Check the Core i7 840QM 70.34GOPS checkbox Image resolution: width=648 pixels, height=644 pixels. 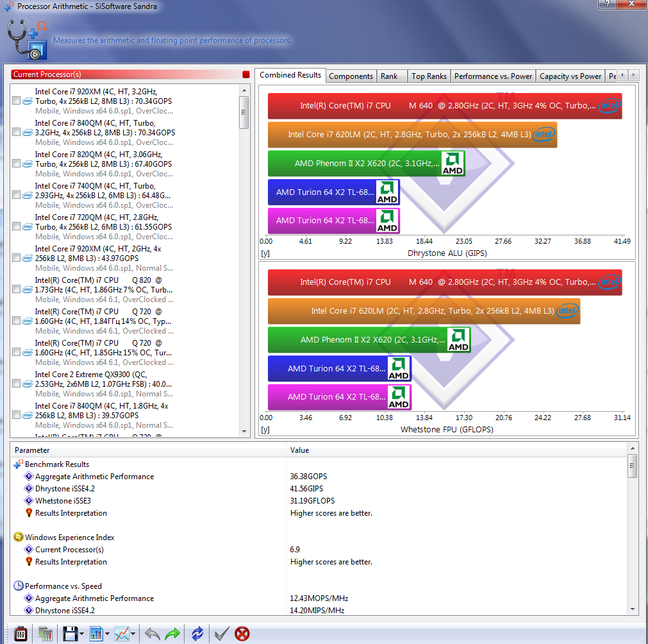click(x=16, y=132)
